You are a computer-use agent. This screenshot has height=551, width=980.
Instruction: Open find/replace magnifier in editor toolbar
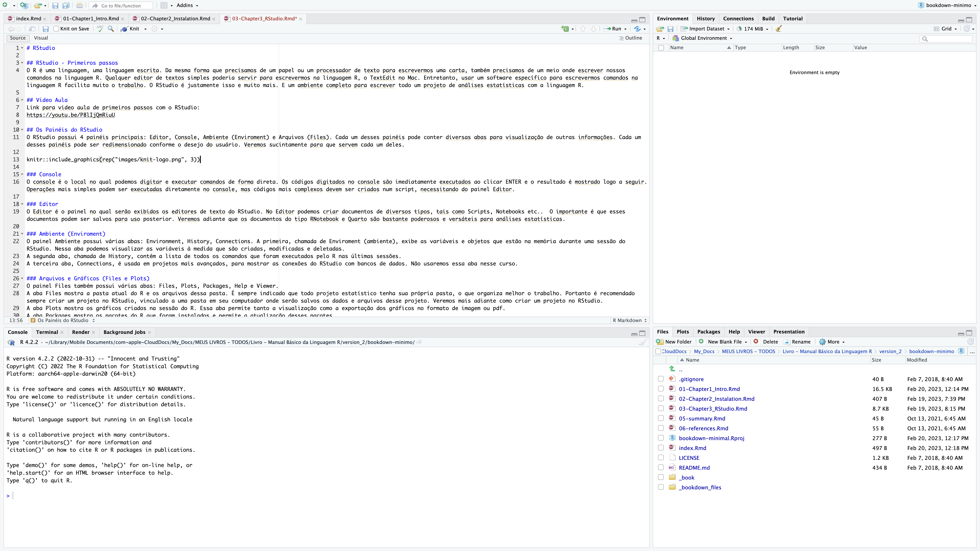click(111, 29)
